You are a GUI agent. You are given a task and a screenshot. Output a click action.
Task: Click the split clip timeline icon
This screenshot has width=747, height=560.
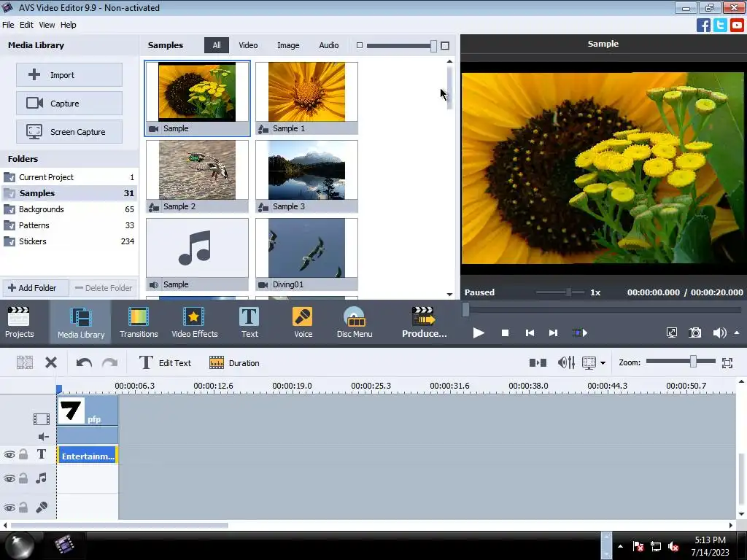24,363
